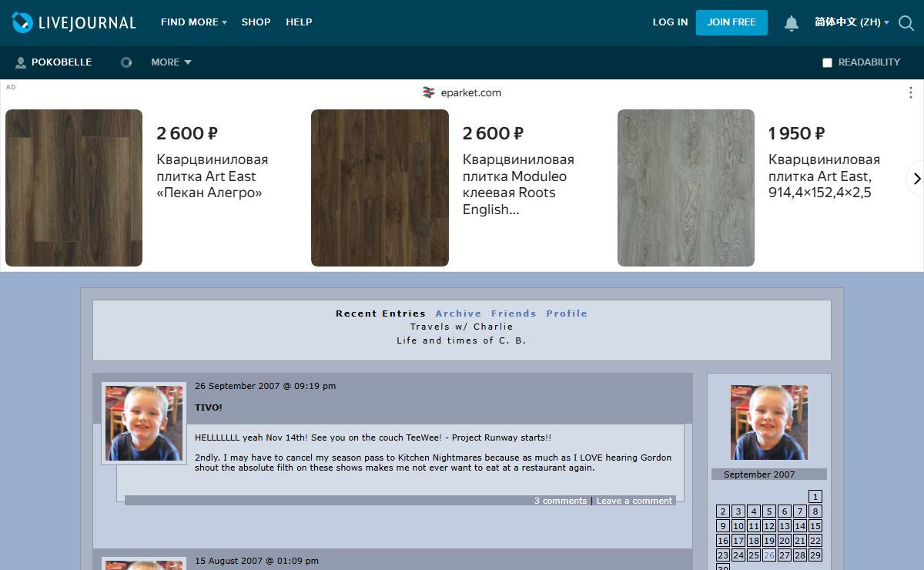Open the HELP menu item

click(299, 22)
